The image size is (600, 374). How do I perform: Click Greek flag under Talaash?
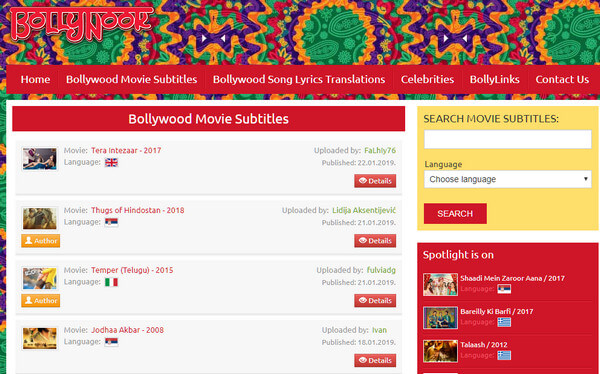pyautogui.click(x=504, y=355)
